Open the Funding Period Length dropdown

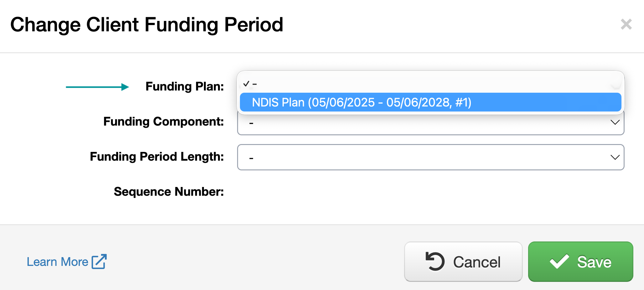point(430,157)
